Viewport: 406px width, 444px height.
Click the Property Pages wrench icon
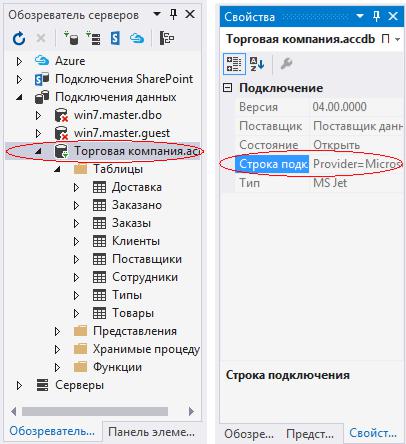(286, 63)
